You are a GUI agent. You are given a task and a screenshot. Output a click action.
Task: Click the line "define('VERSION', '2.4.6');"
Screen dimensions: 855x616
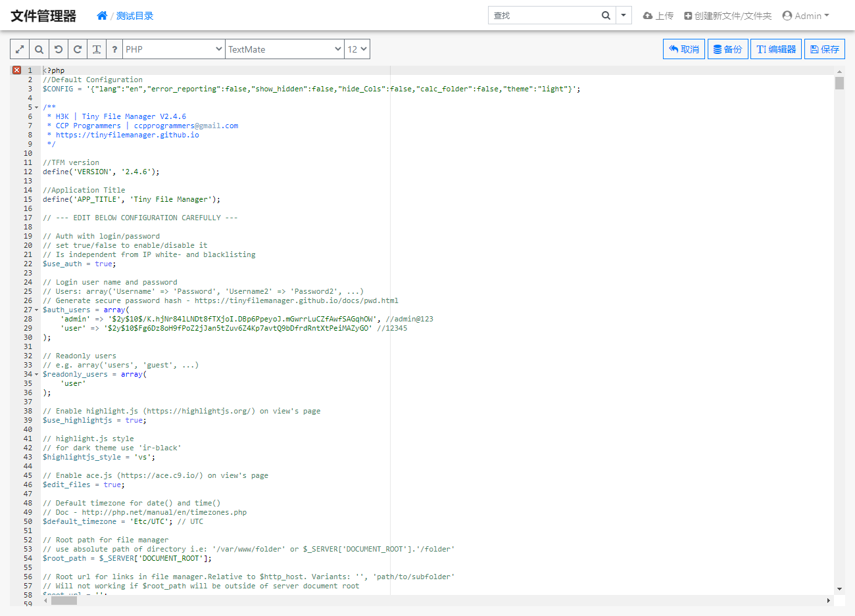coord(101,172)
